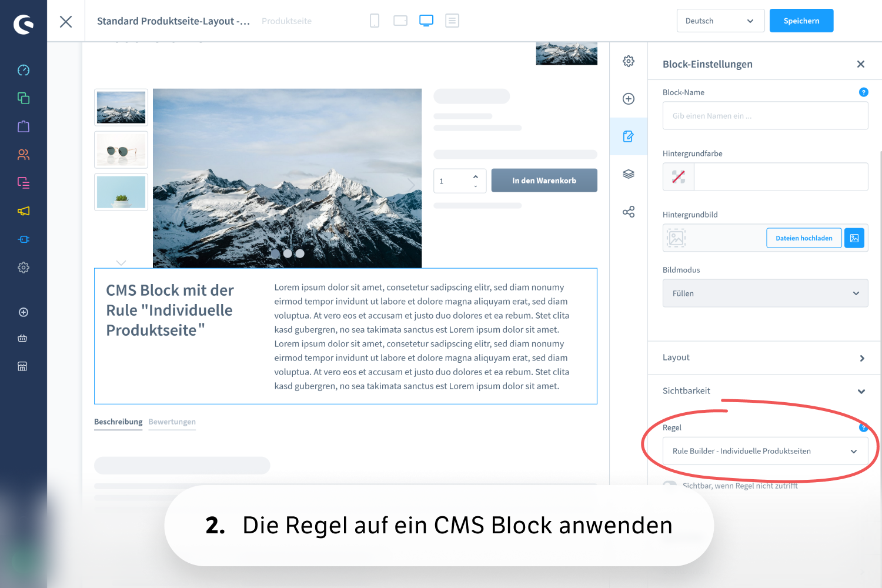The image size is (882, 588).
Task: Click the Block-Name input field
Action: (765, 116)
